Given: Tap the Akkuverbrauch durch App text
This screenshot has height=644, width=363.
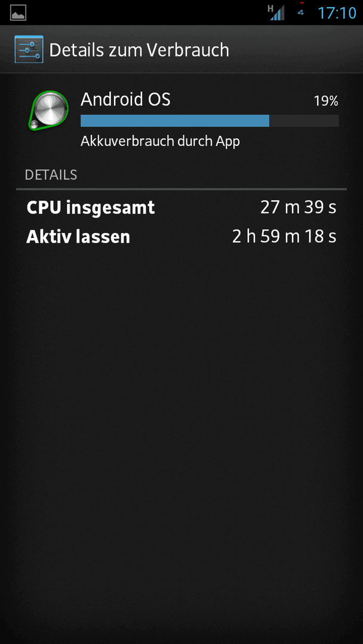Looking at the screenshot, I should tap(161, 141).
